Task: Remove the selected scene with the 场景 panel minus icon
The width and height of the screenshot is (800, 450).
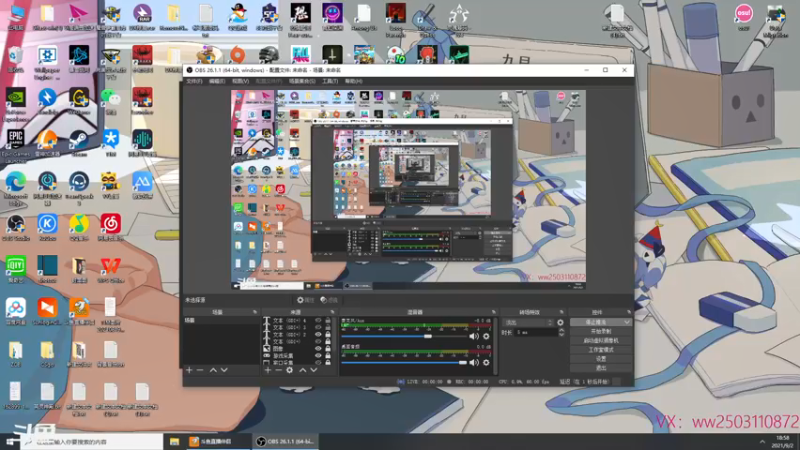Action: 200,370
